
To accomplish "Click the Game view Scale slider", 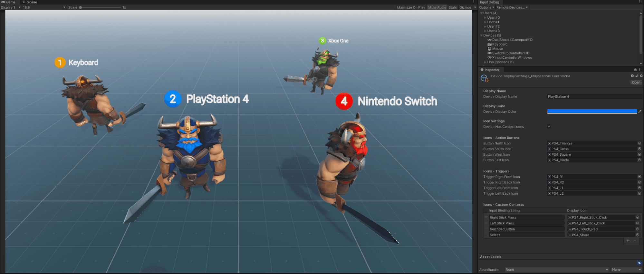I will coord(101,7).
